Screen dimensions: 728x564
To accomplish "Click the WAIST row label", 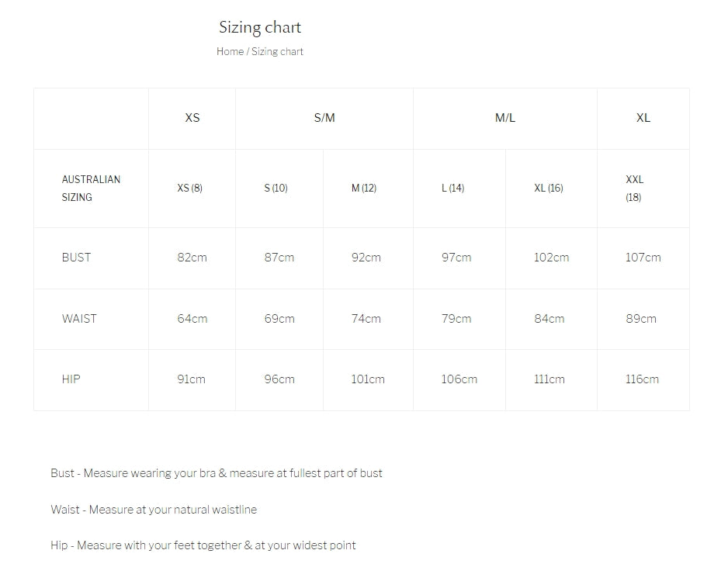I will click(79, 319).
